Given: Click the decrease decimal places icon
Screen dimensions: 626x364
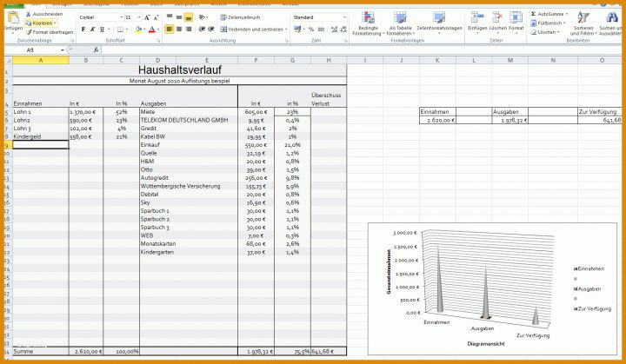Looking at the screenshot, I should [343, 30].
